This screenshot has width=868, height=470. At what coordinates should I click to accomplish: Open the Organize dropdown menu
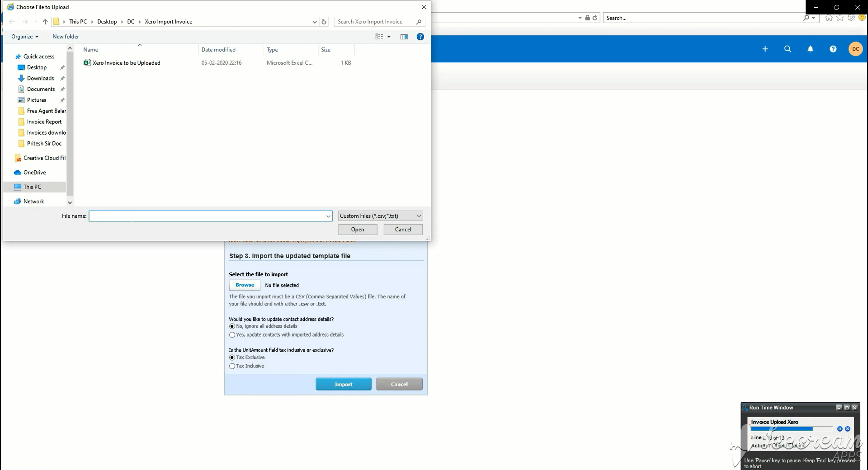[x=25, y=37]
